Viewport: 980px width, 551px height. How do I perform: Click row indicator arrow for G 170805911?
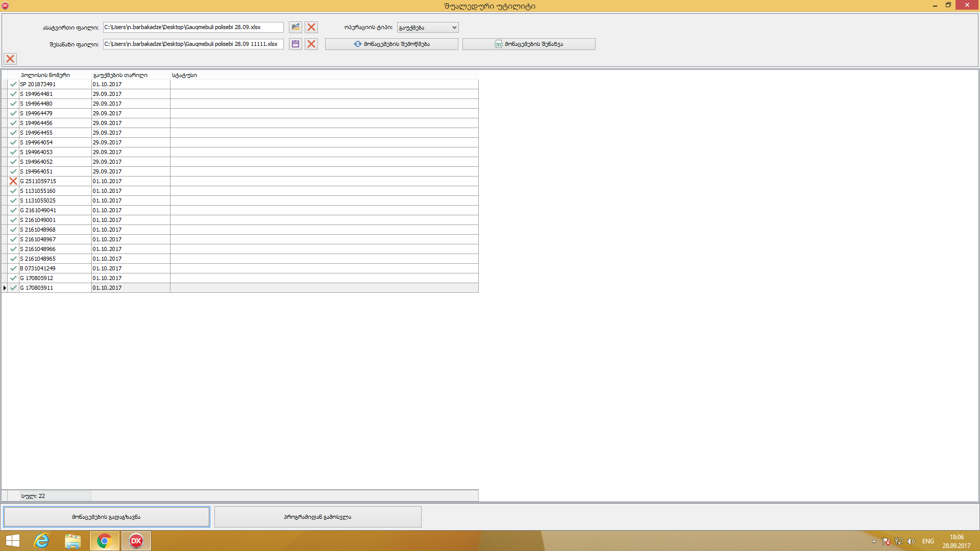click(5, 288)
